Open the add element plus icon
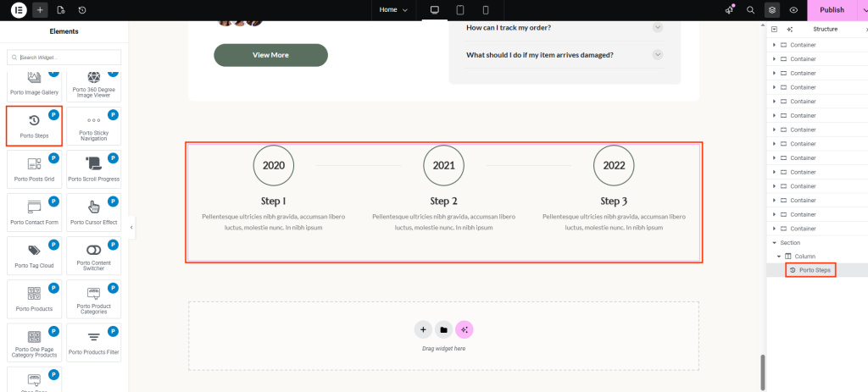 point(40,10)
